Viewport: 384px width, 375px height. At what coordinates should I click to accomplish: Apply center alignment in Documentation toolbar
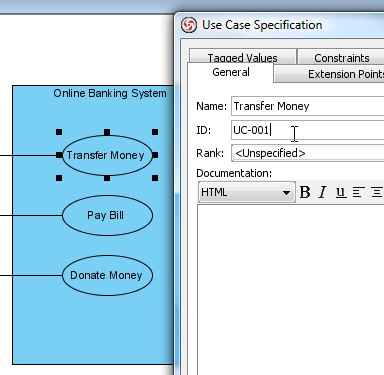point(377,192)
